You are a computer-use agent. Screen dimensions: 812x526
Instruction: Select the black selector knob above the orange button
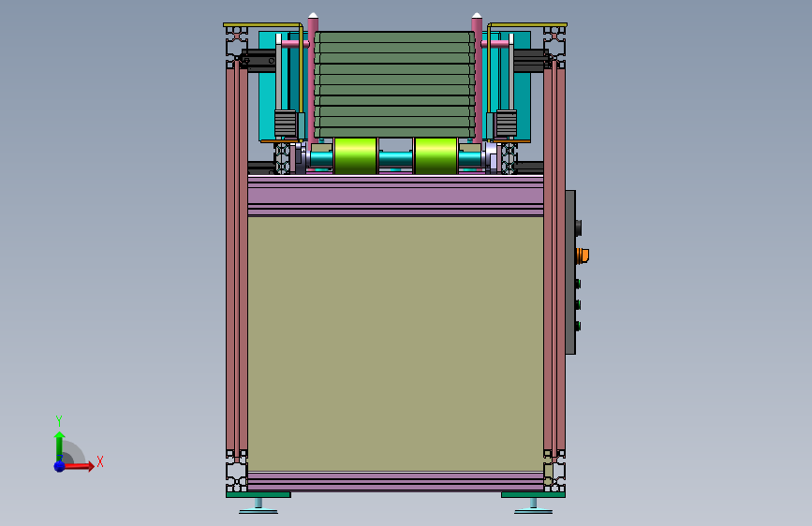coord(579,227)
